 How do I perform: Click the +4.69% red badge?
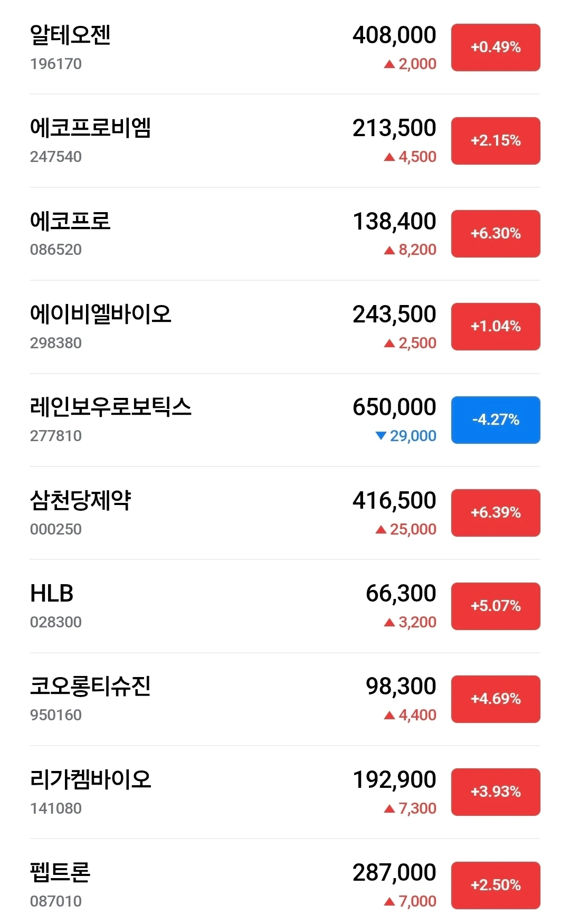tap(496, 699)
